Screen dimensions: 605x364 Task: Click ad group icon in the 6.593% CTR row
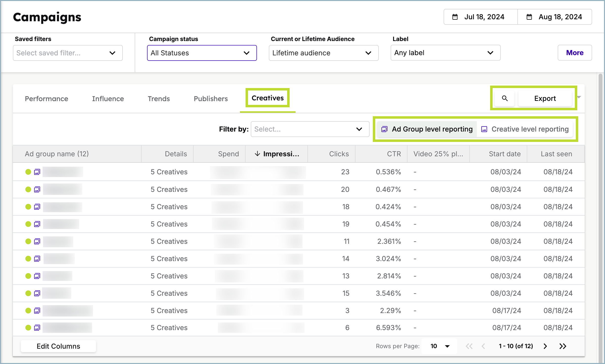tap(37, 328)
